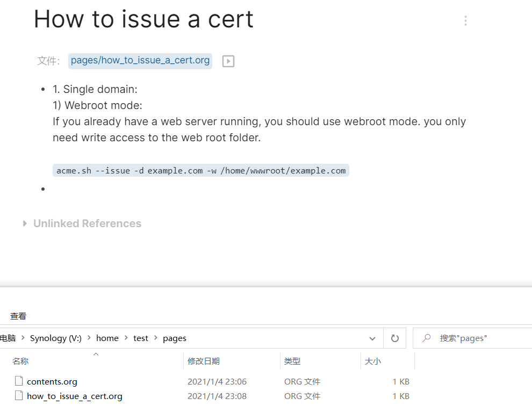Click the breadcrumb arrow after test

click(156, 338)
